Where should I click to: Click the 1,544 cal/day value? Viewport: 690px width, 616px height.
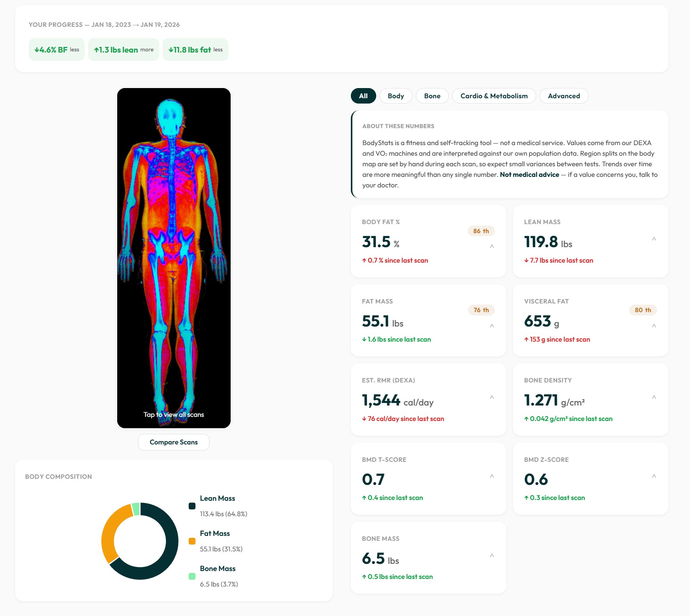(397, 400)
